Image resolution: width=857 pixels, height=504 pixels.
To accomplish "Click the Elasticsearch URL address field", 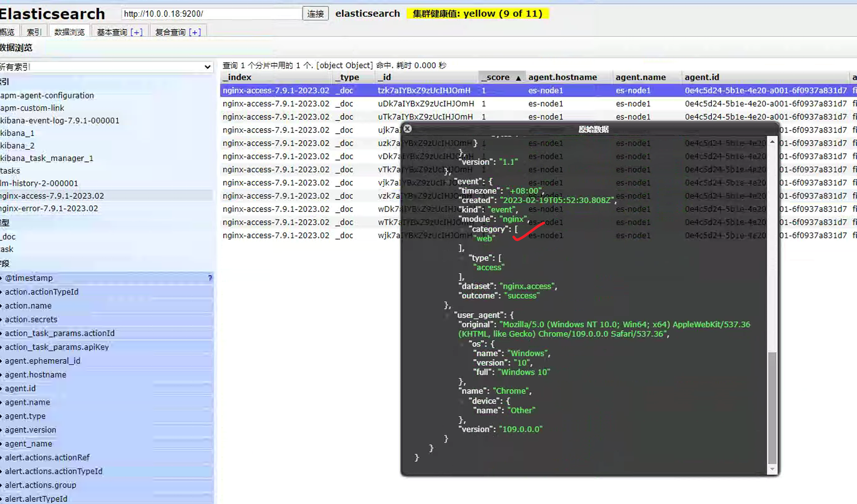I will click(x=211, y=14).
